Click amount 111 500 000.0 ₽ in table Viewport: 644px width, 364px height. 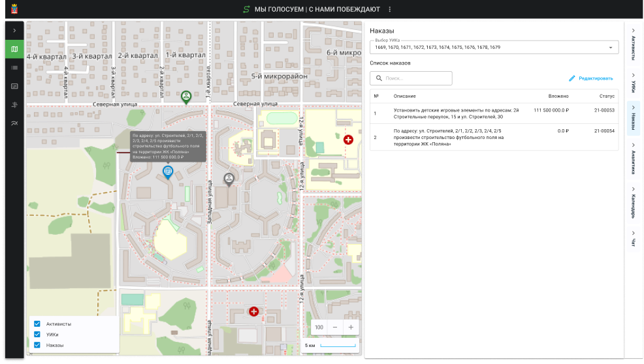(551, 110)
